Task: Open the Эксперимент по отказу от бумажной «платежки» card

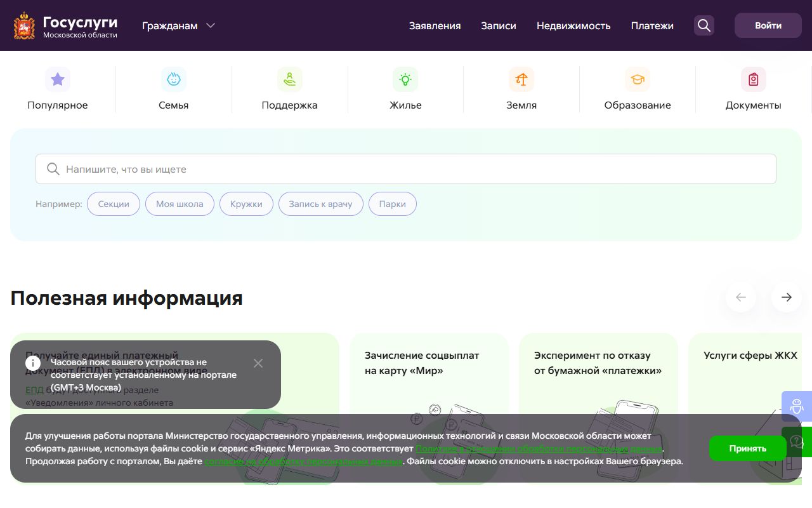Action: (x=599, y=409)
